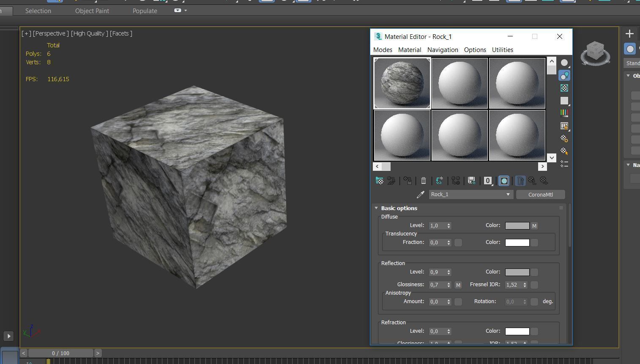The width and height of the screenshot is (640, 364).
Task: Click the Anisotropy Amount spinner
Action: click(449, 302)
